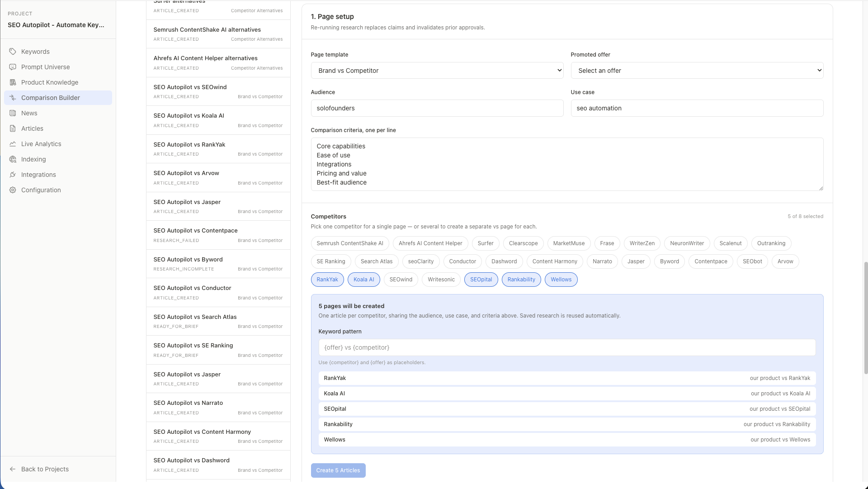Click the Back to Projects arrow icon
868x489 pixels.
(x=13, y=469)
